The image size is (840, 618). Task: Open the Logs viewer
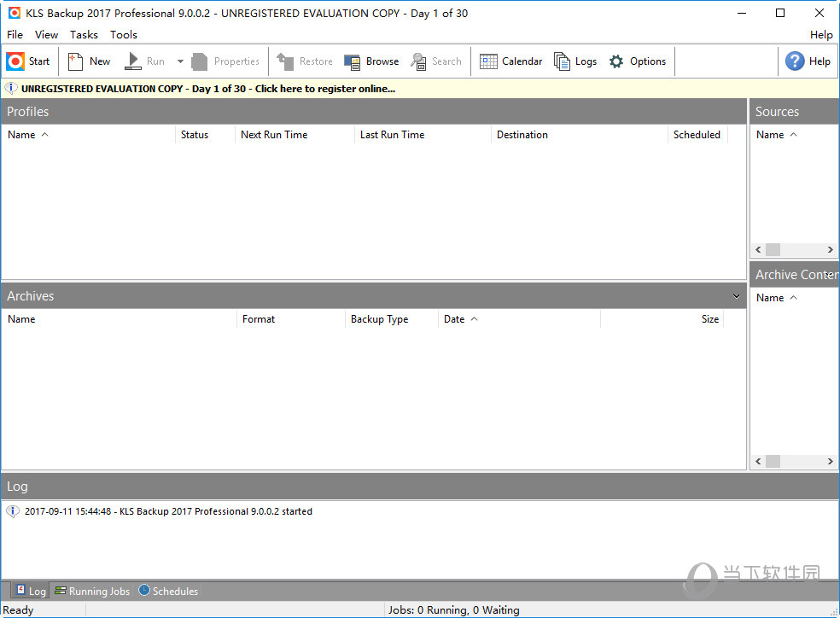pyautogui.click(x=575, y=61)
